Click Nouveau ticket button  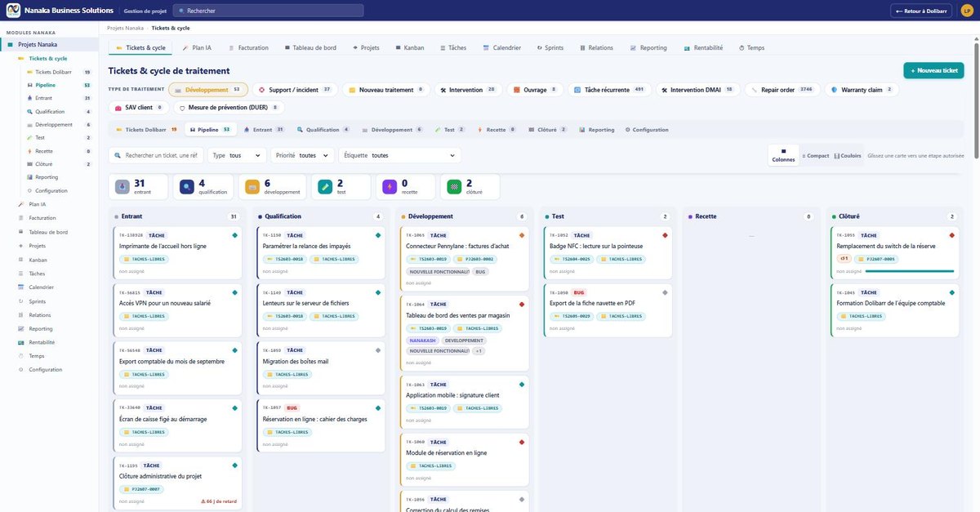point(933,70)
